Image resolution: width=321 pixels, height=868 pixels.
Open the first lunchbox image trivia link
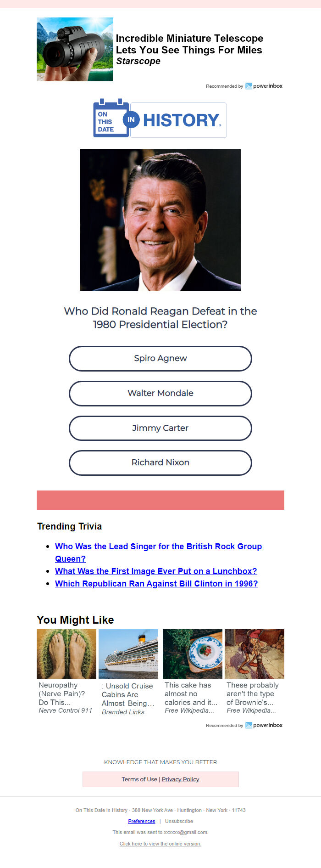156,571
